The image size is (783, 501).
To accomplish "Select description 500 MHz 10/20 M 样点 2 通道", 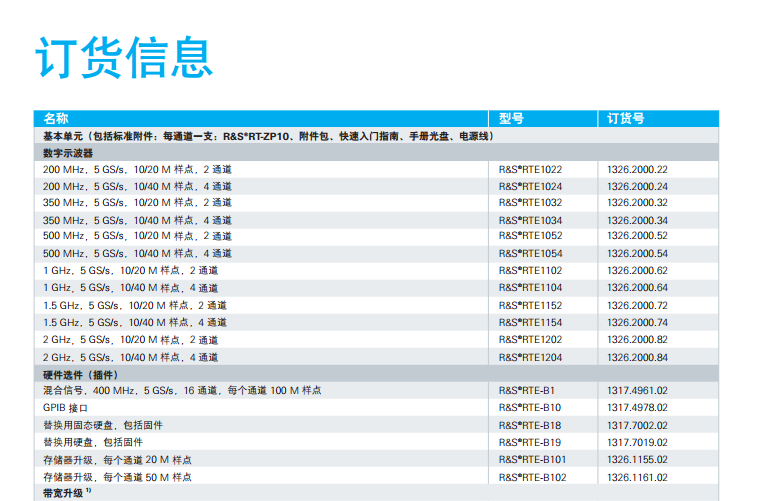I will pyautogui.click(x=137, y=236).
